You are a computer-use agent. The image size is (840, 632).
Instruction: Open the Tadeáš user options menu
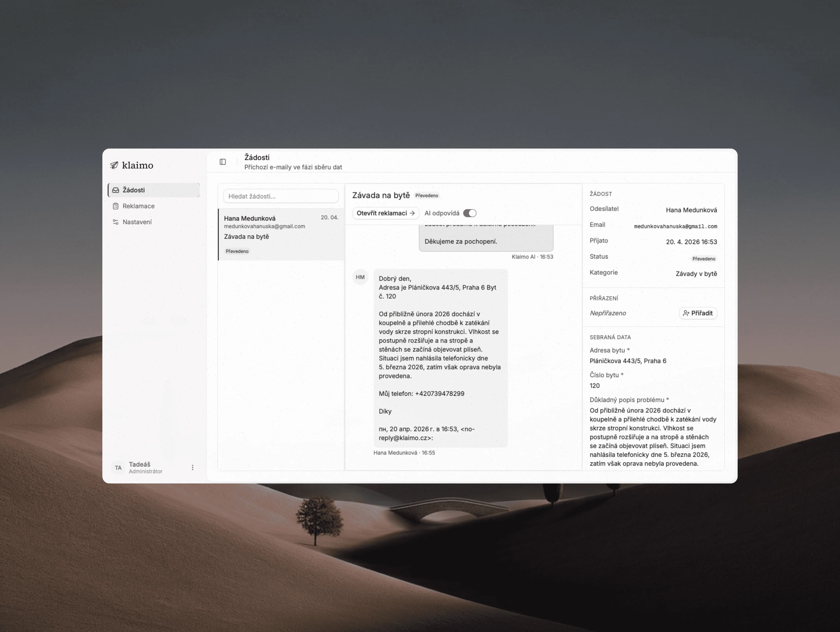192,467
